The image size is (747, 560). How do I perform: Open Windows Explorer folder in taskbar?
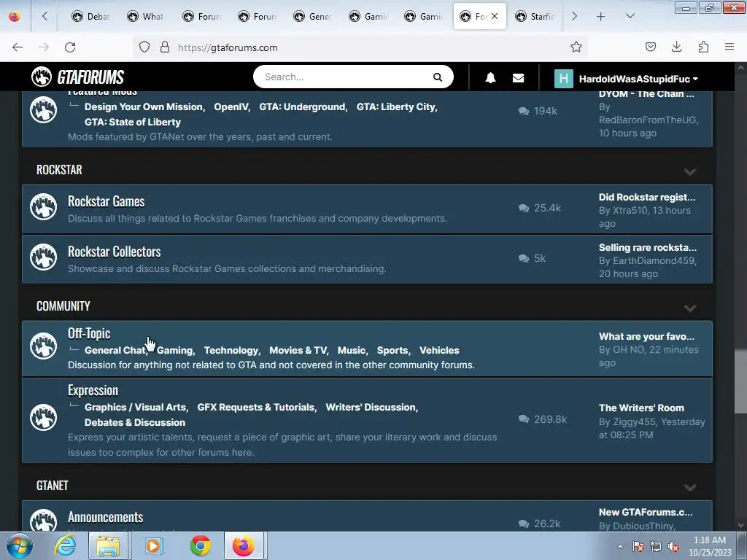(108, 545)
